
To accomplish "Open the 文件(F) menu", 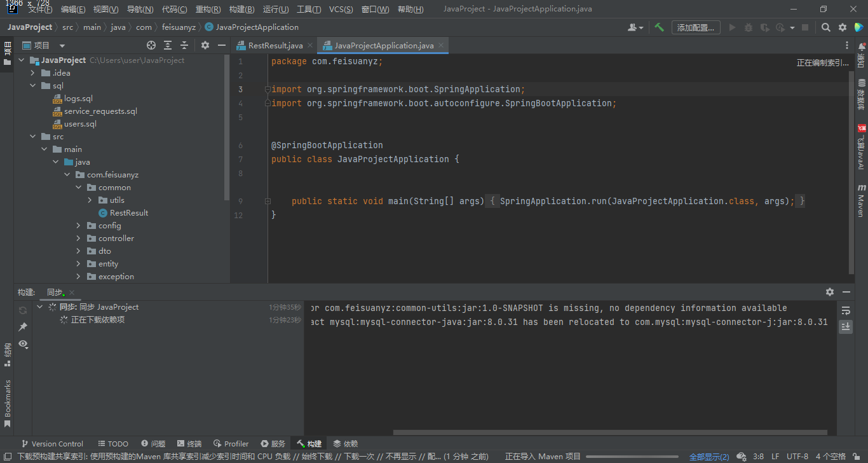I will [x=40, y=10].
